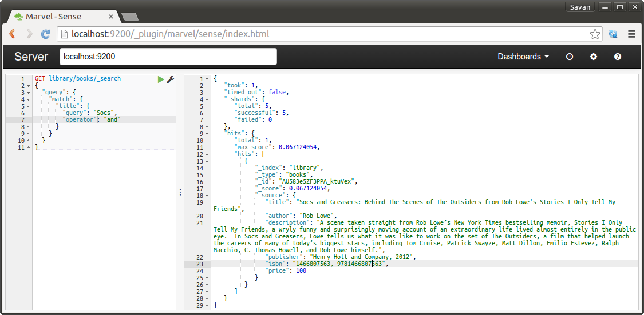
Task: Click the "_index" value "library"
Action: (x=305, y=168)
